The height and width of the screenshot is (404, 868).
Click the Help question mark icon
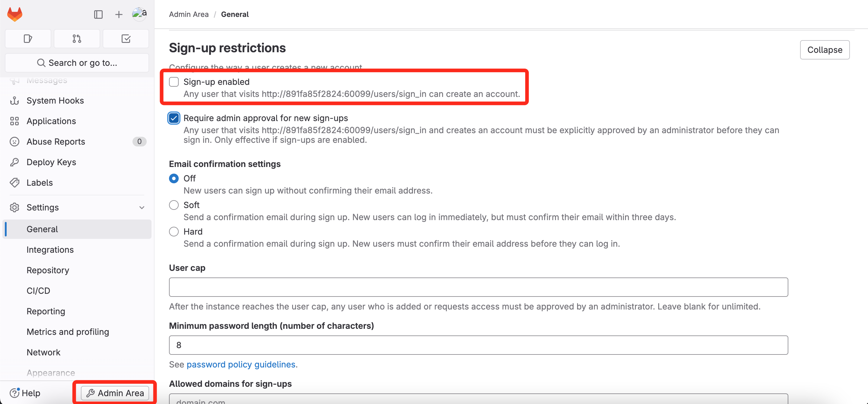point(14,393)
